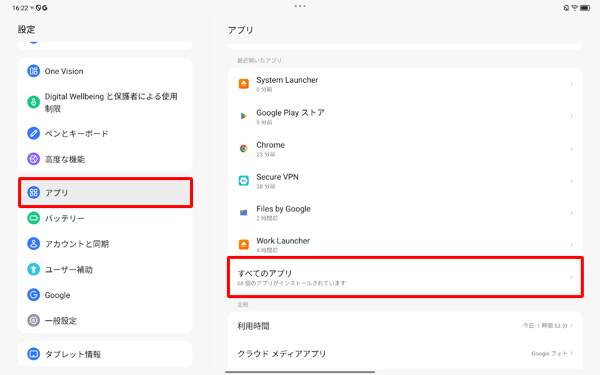Screen dimensions: 600x375
Task: Tap the blue アプリ grid icon
Action: (x=33, y=192)
